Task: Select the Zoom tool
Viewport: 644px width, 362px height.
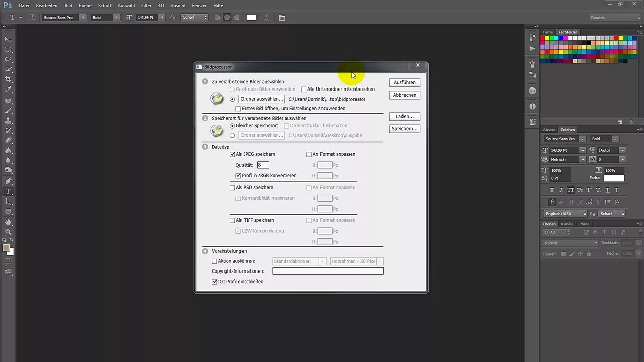Action: click(x=8, y=232)
